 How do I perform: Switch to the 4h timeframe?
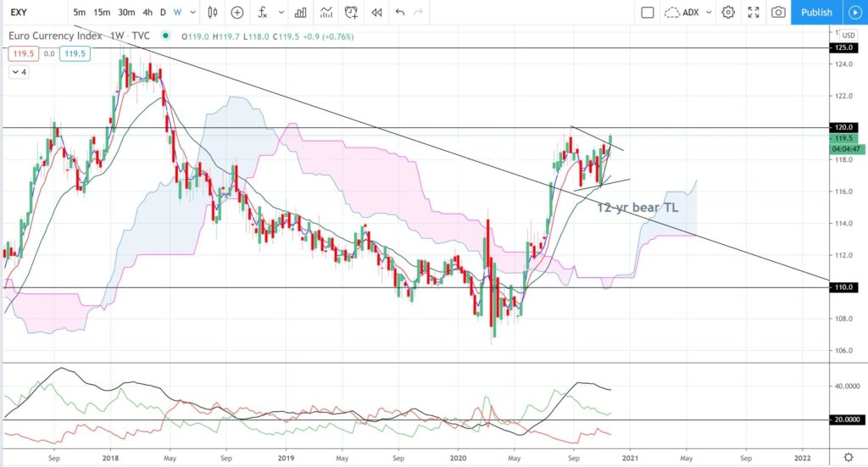(x=147, y=12)
